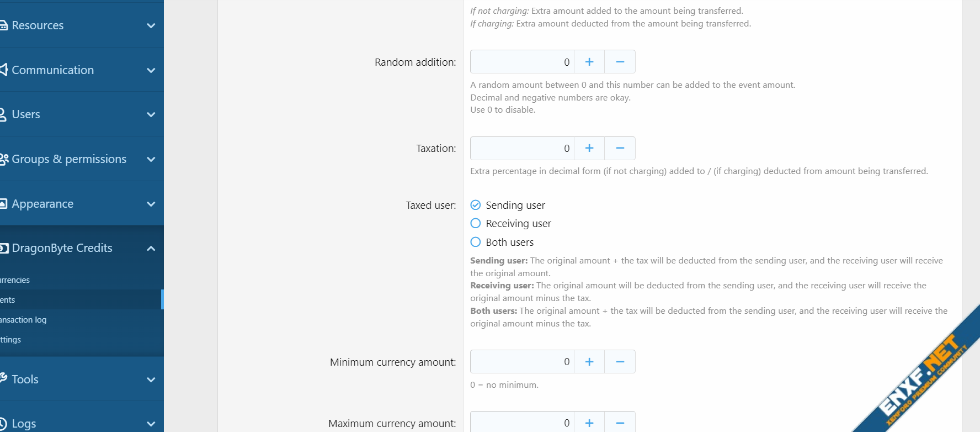Increment Minimum currency amount

pyautogui.click(x=589, y=362)
